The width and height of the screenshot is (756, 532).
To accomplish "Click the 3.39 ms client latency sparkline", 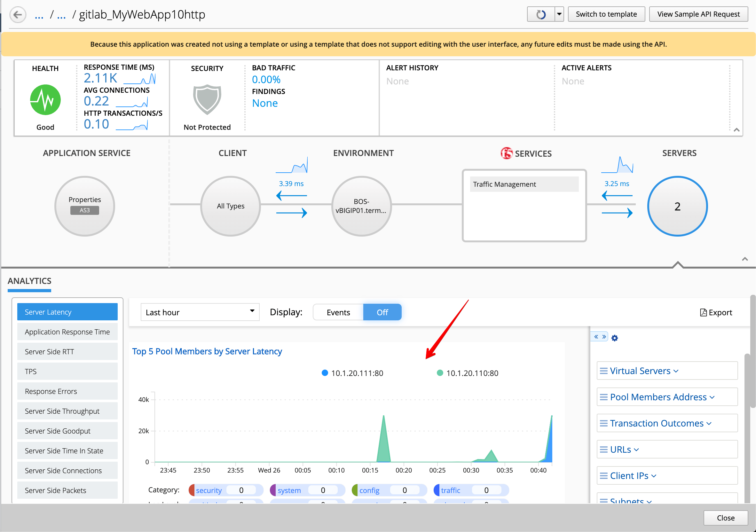I will (292, 165).
